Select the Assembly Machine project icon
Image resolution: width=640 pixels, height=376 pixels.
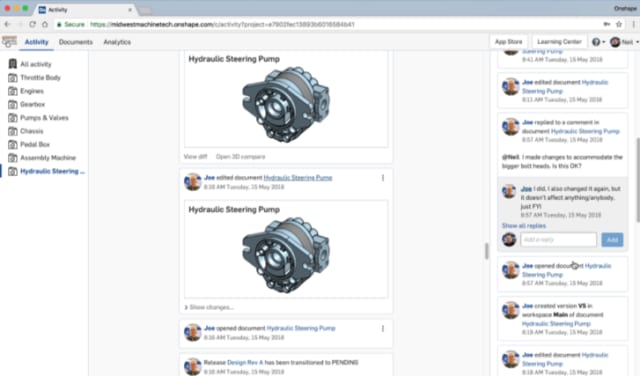pos(13,158)
